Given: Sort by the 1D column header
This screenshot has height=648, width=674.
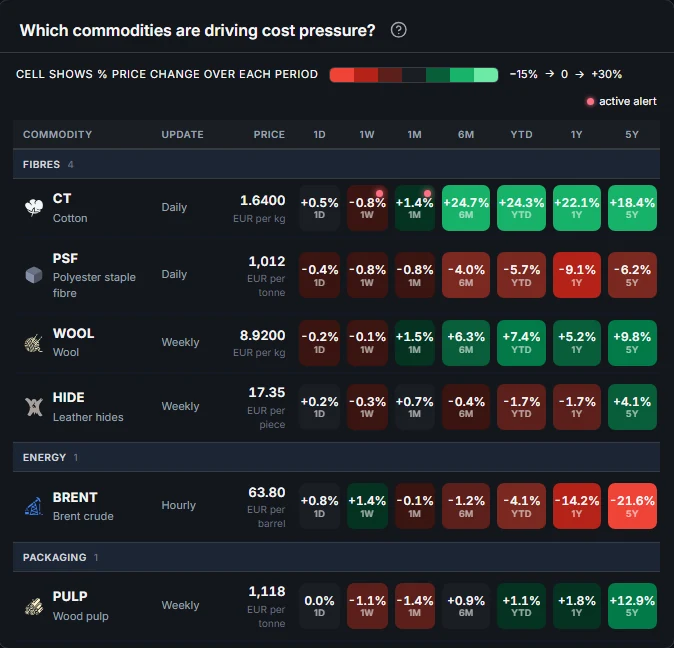Looking at the screenshot, I should click(x=319, y=134).
